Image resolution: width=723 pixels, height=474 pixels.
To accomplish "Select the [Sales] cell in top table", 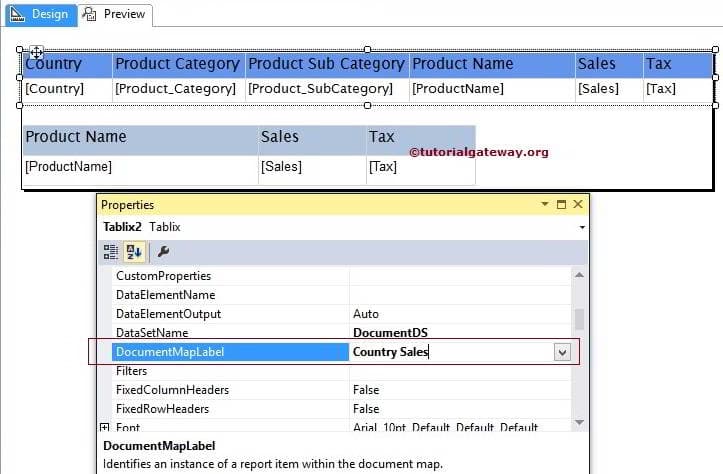I will tap(609, 89).
